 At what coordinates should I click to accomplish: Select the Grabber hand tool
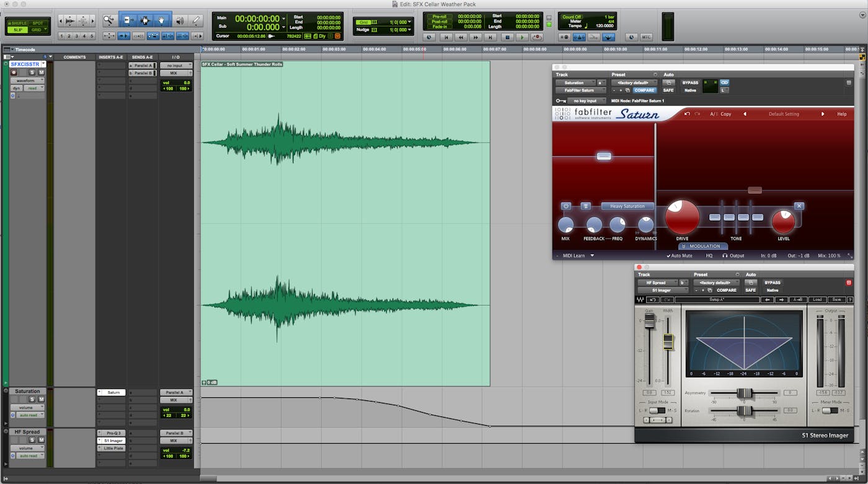coord(161,20)
